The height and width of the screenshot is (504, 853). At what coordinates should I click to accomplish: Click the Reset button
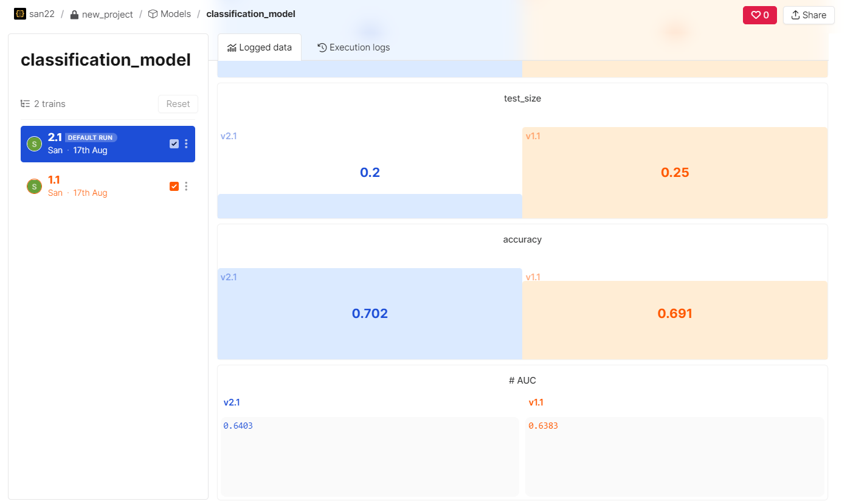[178, 104]
